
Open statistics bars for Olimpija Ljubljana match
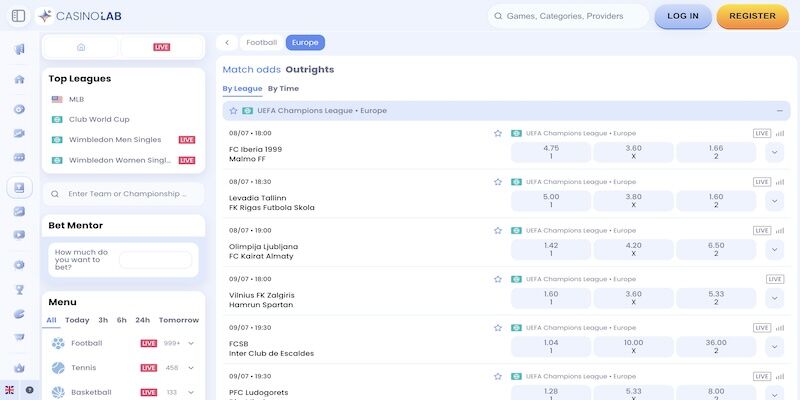[x=780, y=231]
